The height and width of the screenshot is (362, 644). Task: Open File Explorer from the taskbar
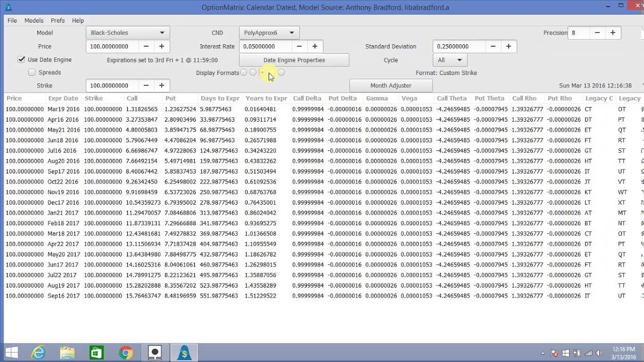pyautogui.click(x=67, y=353)
